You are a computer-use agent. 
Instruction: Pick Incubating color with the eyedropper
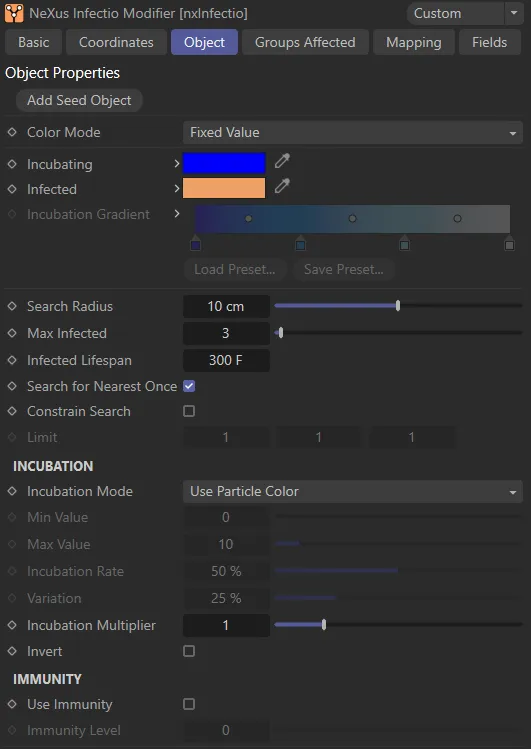282,161
